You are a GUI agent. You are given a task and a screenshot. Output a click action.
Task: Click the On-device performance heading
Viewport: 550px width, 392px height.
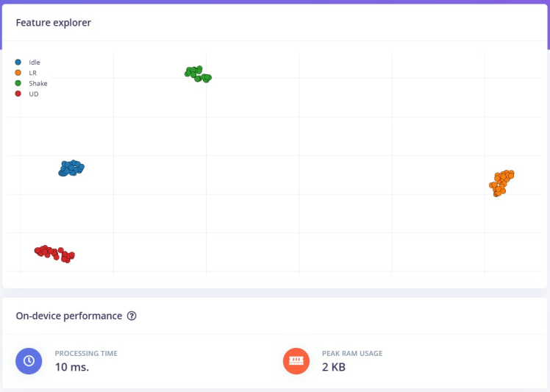click(69, 316)
